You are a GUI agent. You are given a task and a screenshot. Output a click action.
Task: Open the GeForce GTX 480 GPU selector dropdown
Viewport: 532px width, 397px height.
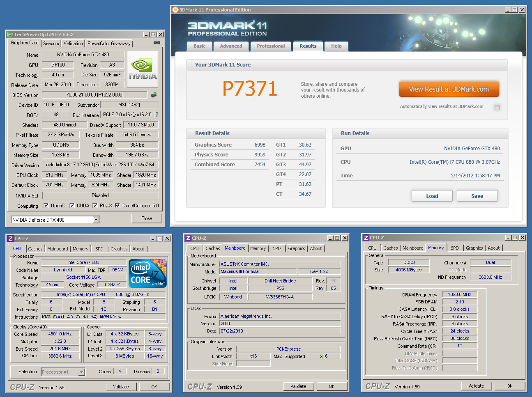tap(96, 220)
